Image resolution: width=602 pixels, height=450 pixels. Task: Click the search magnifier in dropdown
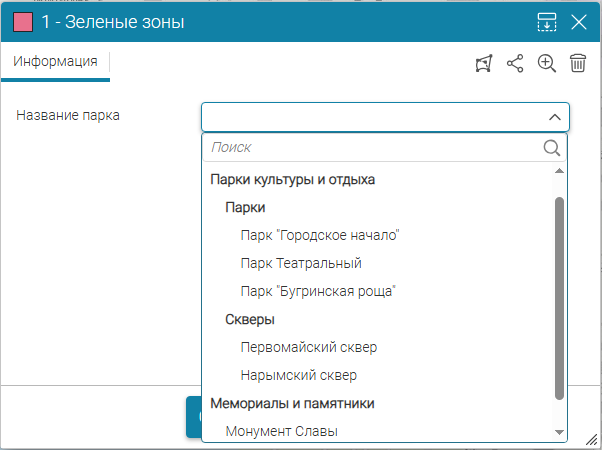552,148
